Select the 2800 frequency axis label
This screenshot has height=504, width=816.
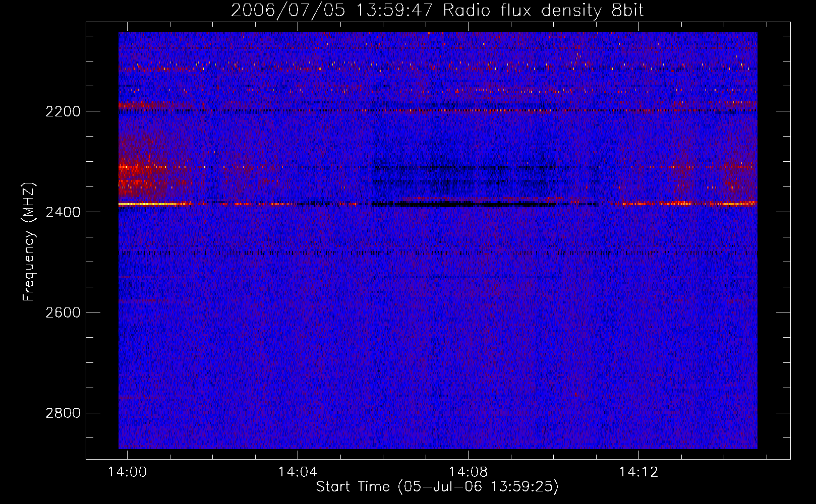point(63,413)
